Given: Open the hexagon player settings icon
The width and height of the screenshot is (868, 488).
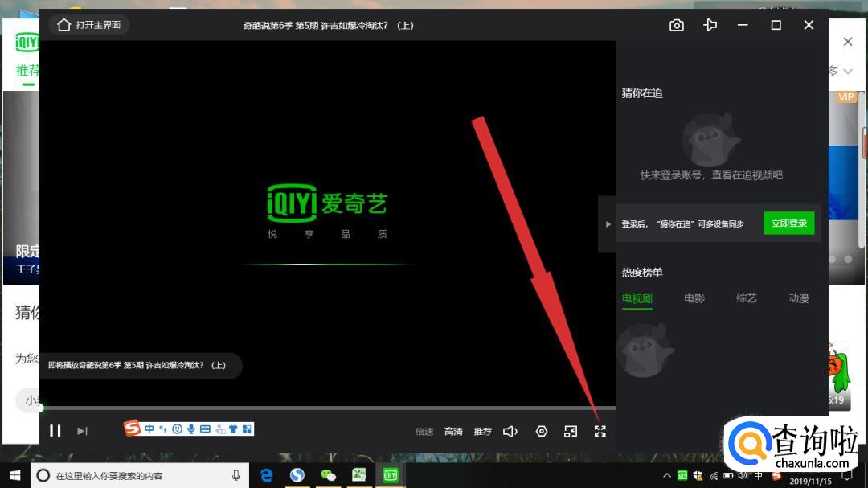Looking at the screenshot, I should (542, 431).
